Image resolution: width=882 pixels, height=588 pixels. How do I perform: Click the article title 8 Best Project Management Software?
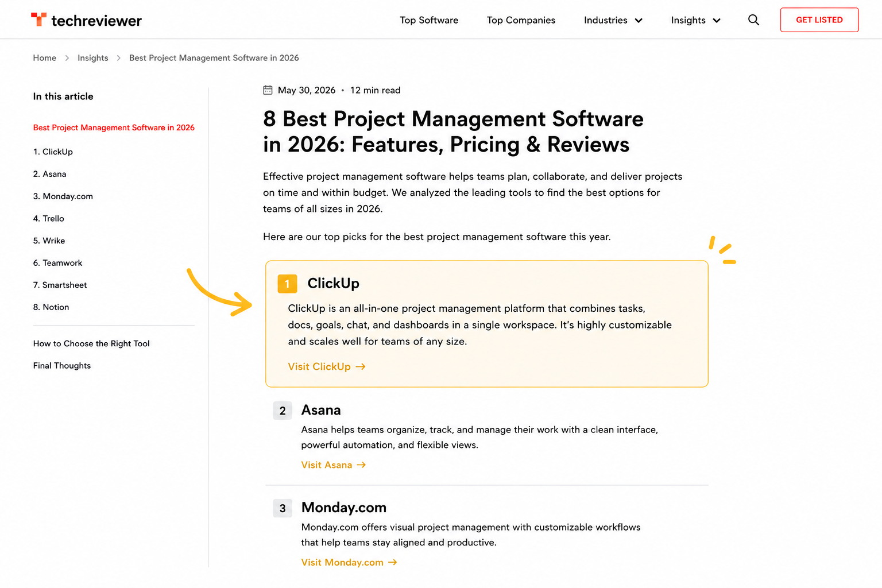pyautogui.click(x=453, y=131)
